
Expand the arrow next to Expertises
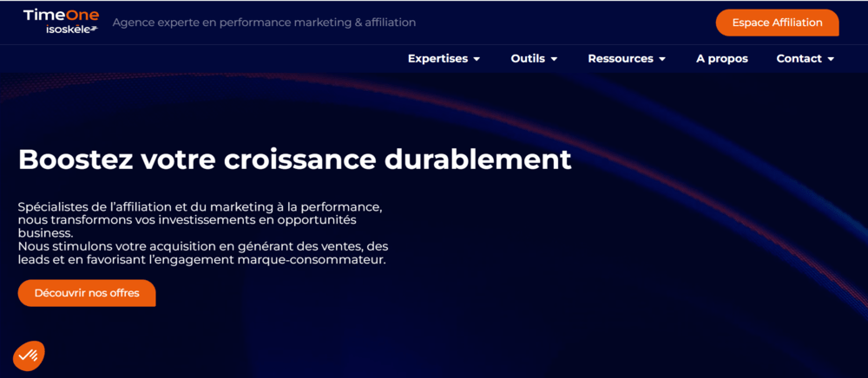(477, 60)
